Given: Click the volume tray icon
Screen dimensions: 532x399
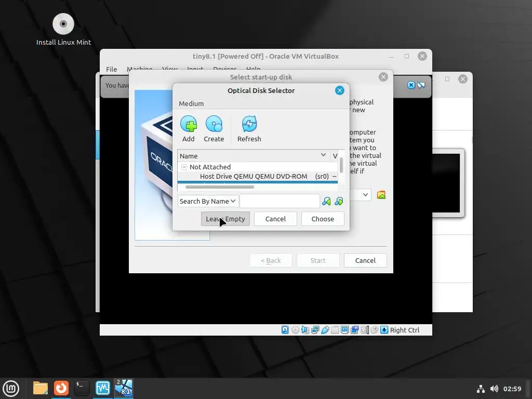Looking at the screenshot, I should [x=494, y=389].
